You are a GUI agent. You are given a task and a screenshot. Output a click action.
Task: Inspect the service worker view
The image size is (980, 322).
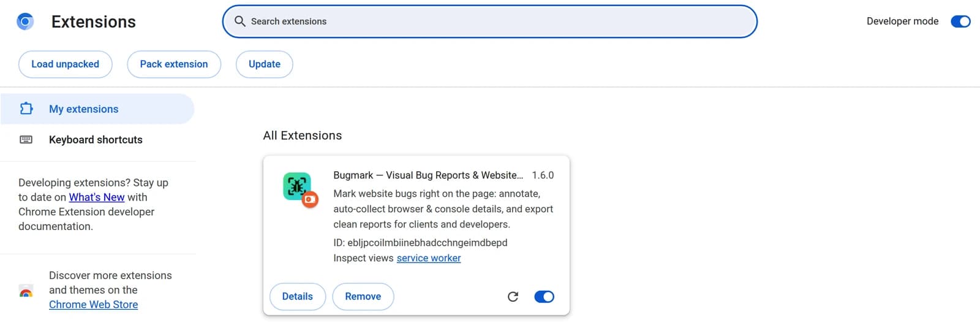pos(429,258)
